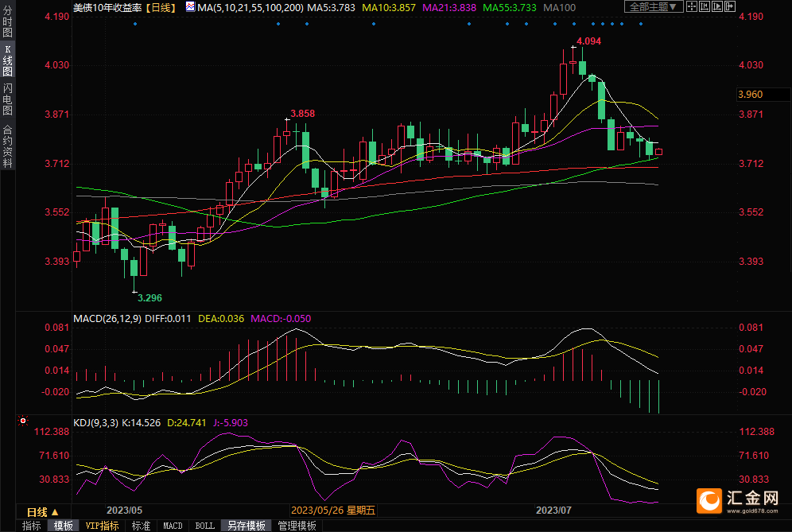This screenshot has height=532, width=792.
Task: Click the 美债10年收益率 chart title
Action: (x=107, y=8)
